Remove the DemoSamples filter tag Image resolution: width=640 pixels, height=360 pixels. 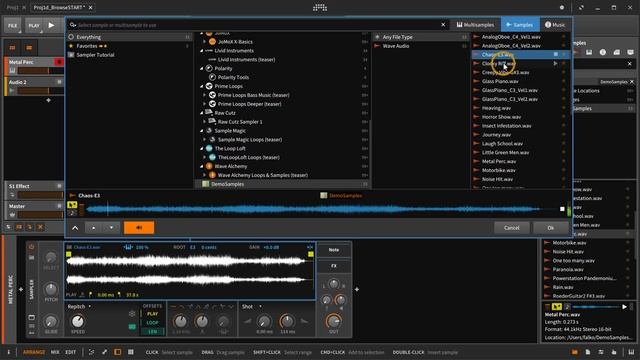pyautogui.click(x=632, y=82)
